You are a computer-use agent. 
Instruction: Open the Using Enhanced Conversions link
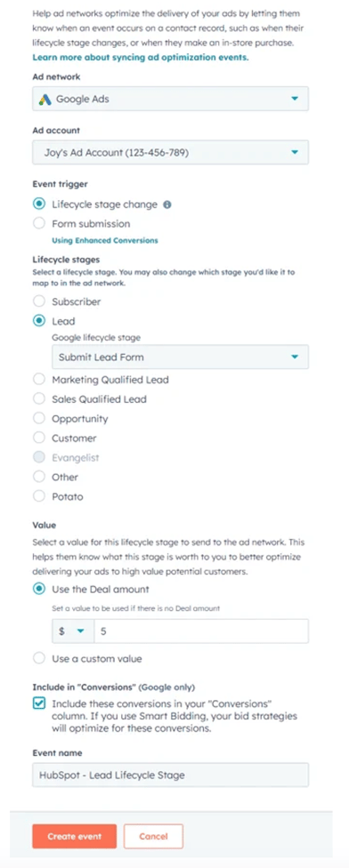pyautogui.click(x=105, y=241)
